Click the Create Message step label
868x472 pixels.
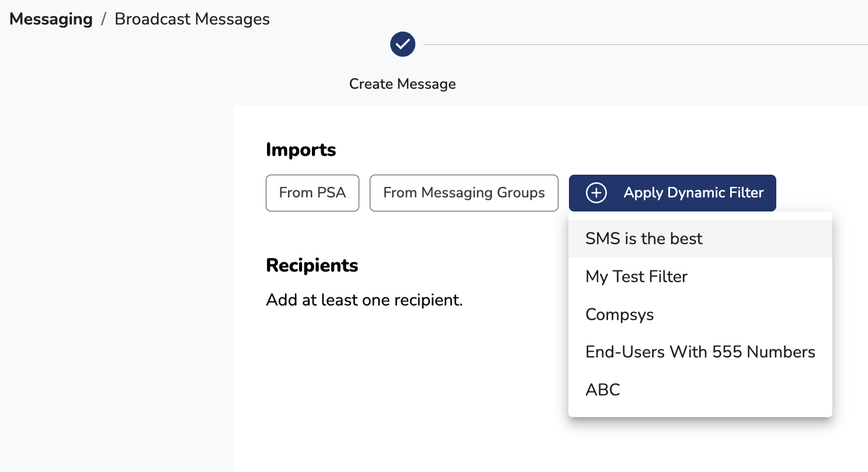point(402,84)
